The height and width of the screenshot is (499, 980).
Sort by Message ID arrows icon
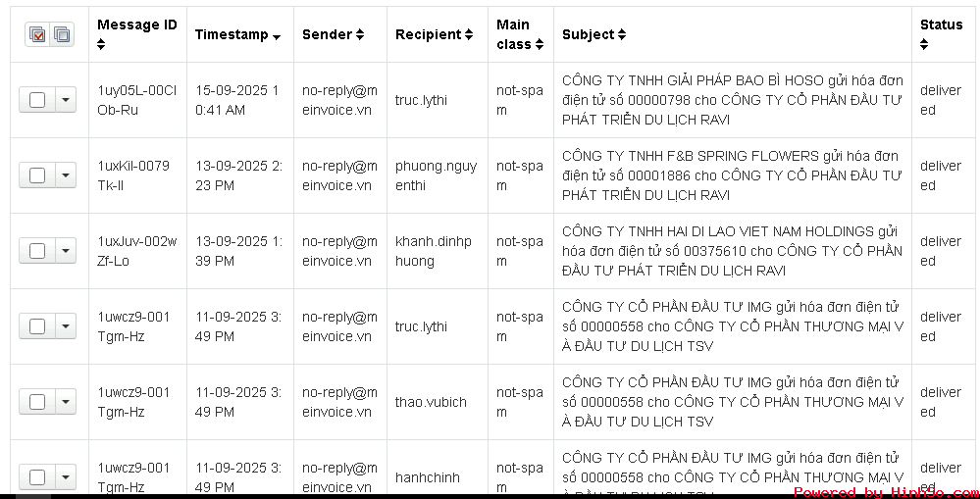(x=101, y=45)
